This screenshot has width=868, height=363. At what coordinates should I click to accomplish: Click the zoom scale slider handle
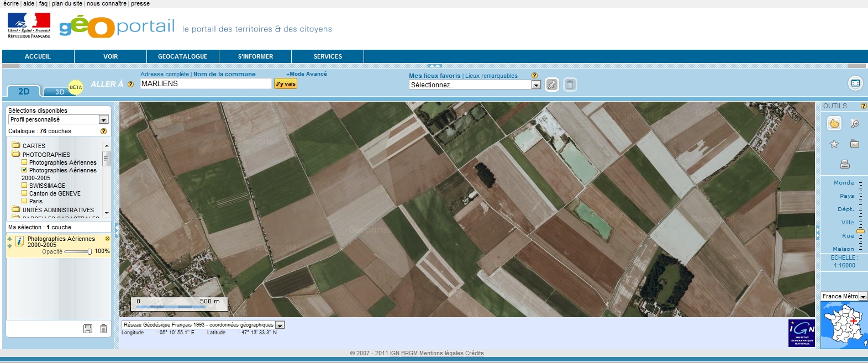tap(860, 231)
